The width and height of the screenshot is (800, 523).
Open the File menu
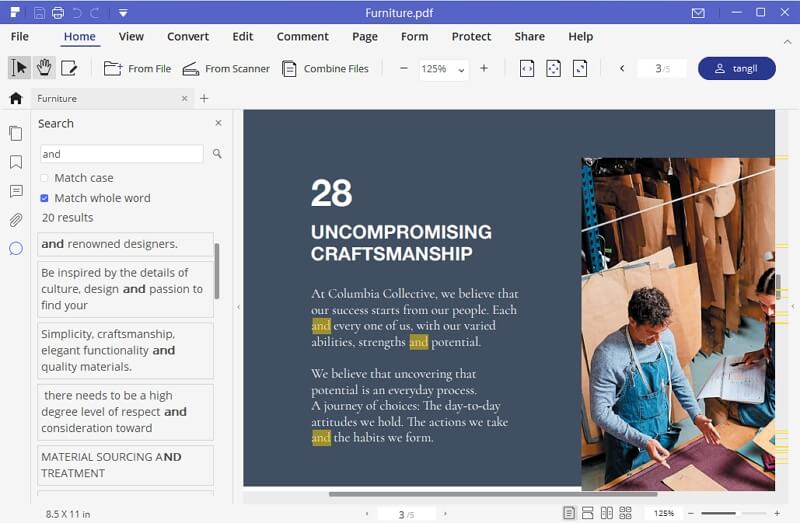pyautogui.click(x=19, y=37)
